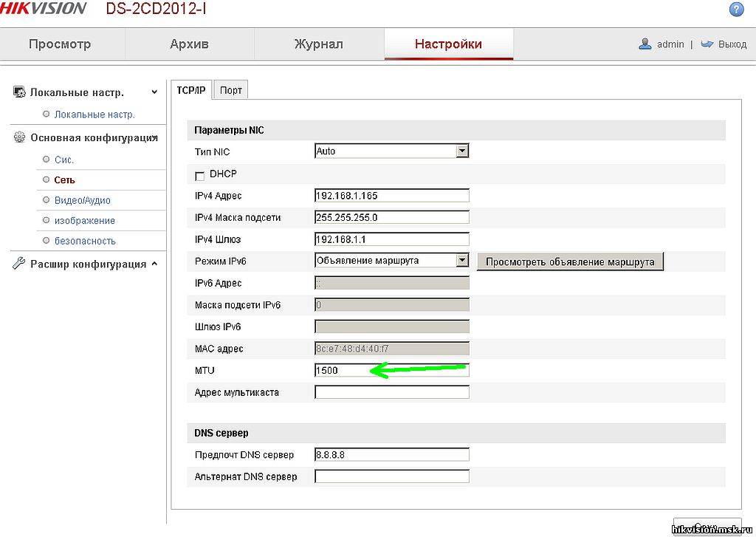This screenshot has height=537, width=756.
Task: Enable the DHCP checkbox
Action: click(199, 176)
